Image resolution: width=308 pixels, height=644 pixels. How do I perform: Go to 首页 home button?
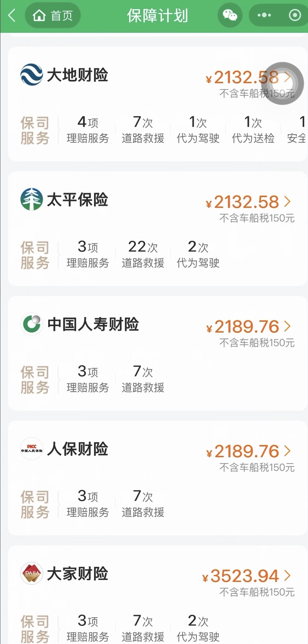[x=53, y=16]
